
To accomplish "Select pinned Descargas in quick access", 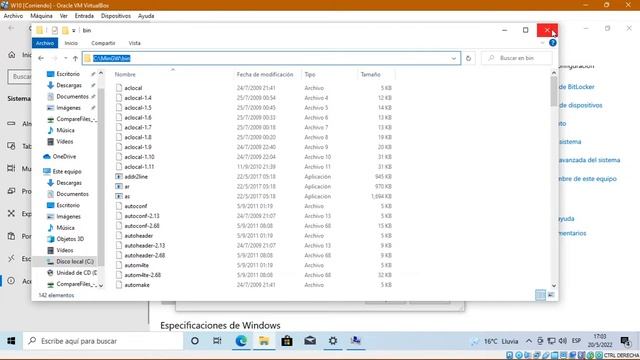I will [69, 85].
